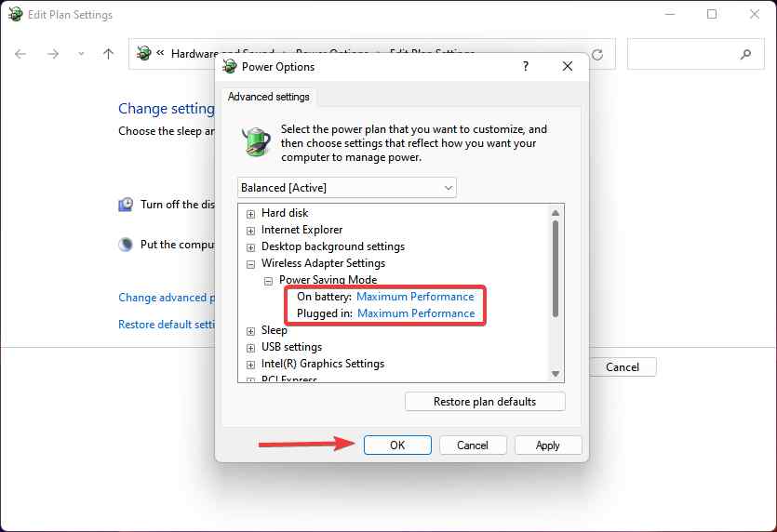Select Wireless Adapter Settings label
The width and height of the screenshot is (777, 532).
click(x=323, y=263)
